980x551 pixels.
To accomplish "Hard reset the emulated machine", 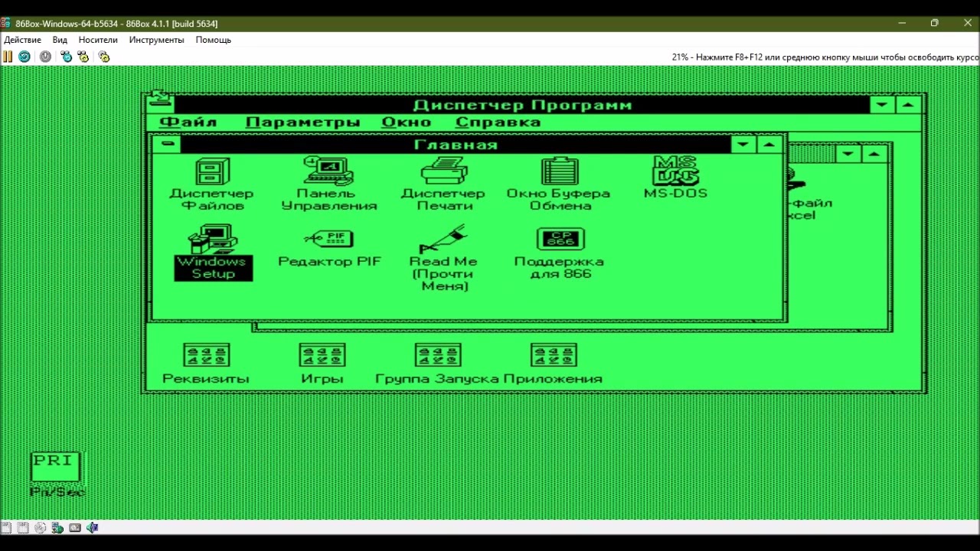I will click(x=24, y=57).
